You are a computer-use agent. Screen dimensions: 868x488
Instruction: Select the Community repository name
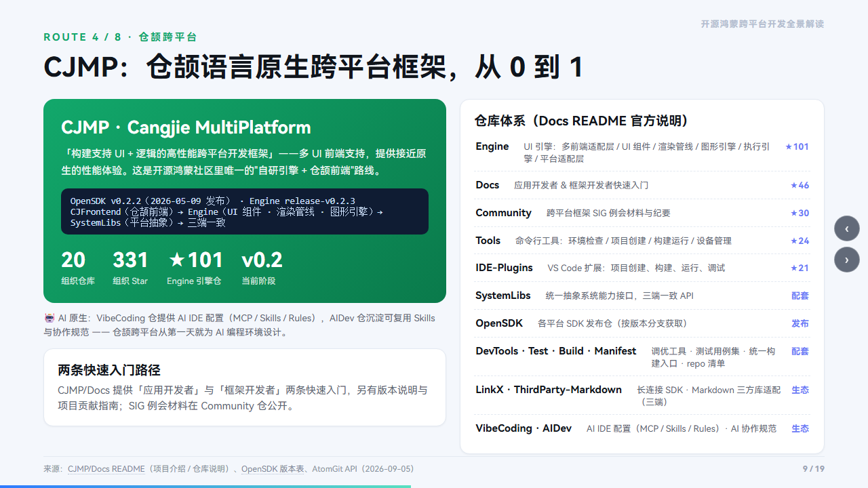[503, 213]
